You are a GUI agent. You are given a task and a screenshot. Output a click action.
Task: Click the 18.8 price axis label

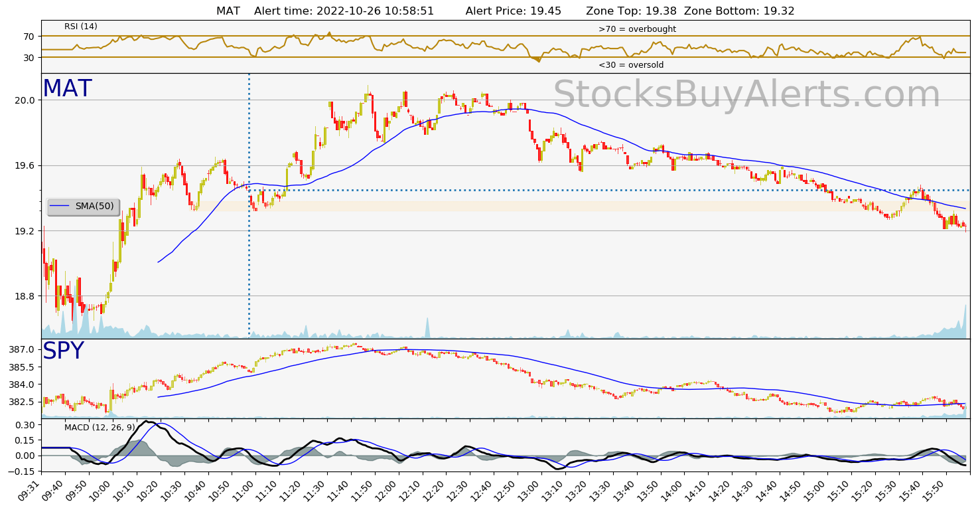(25, 296)
